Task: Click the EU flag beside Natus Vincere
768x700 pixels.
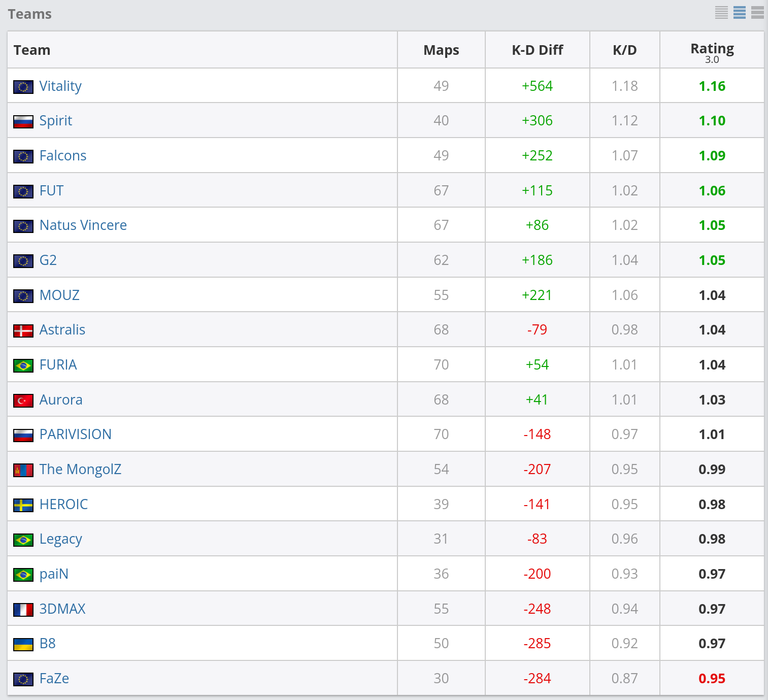Action: [23, 226]
